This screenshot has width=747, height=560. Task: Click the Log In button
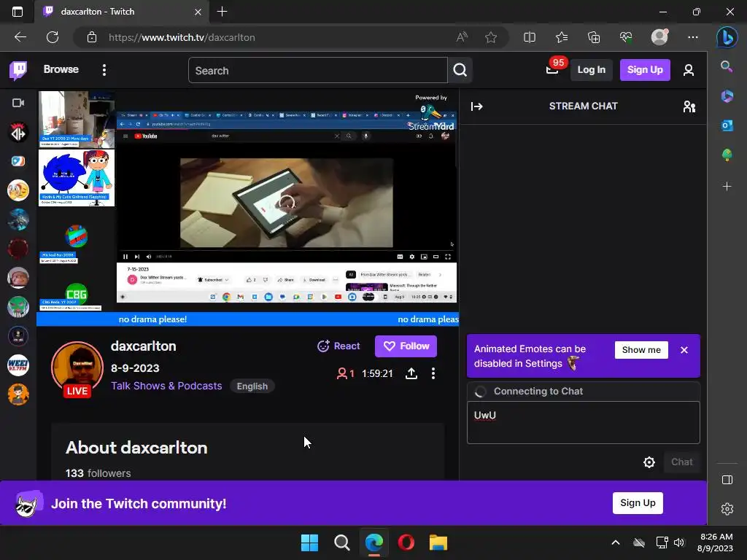[591, 70]
